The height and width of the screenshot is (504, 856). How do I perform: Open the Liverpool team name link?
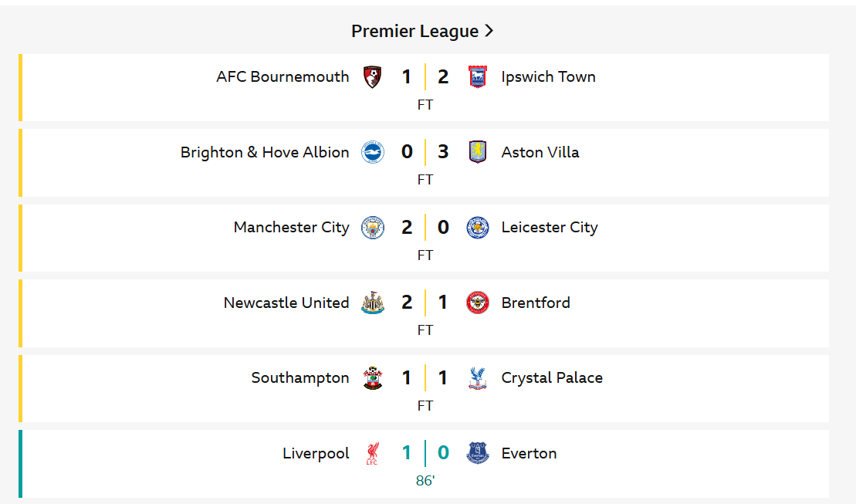point(316,453)
